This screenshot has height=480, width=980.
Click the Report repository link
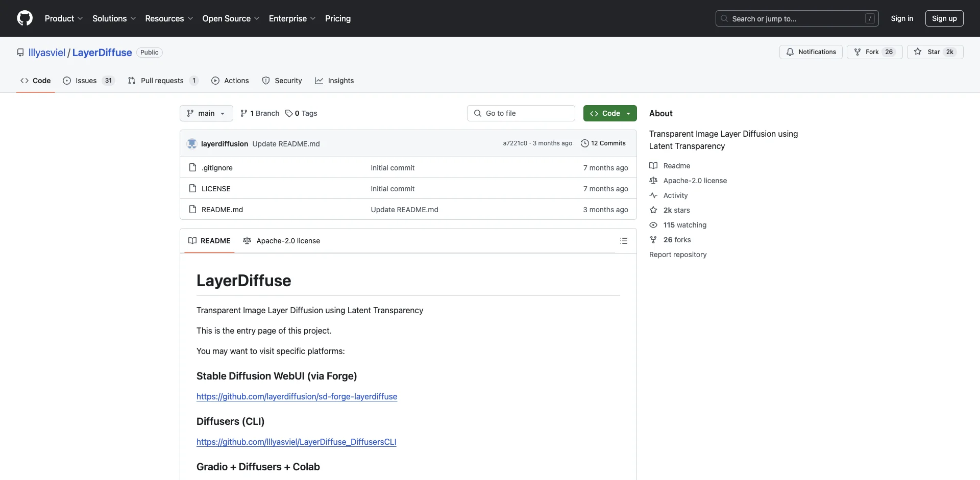pyautogui.click(x=678, y=255)
